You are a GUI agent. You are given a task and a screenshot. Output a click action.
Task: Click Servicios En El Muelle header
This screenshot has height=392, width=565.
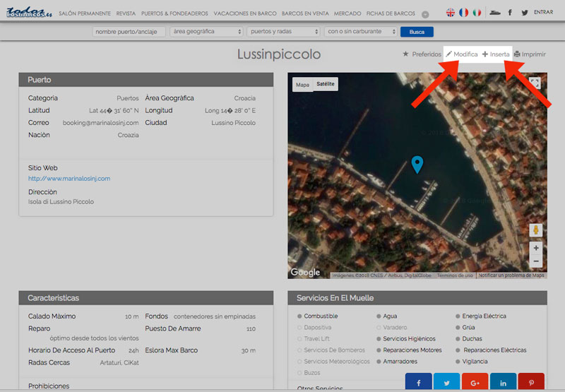pos(417,298)
